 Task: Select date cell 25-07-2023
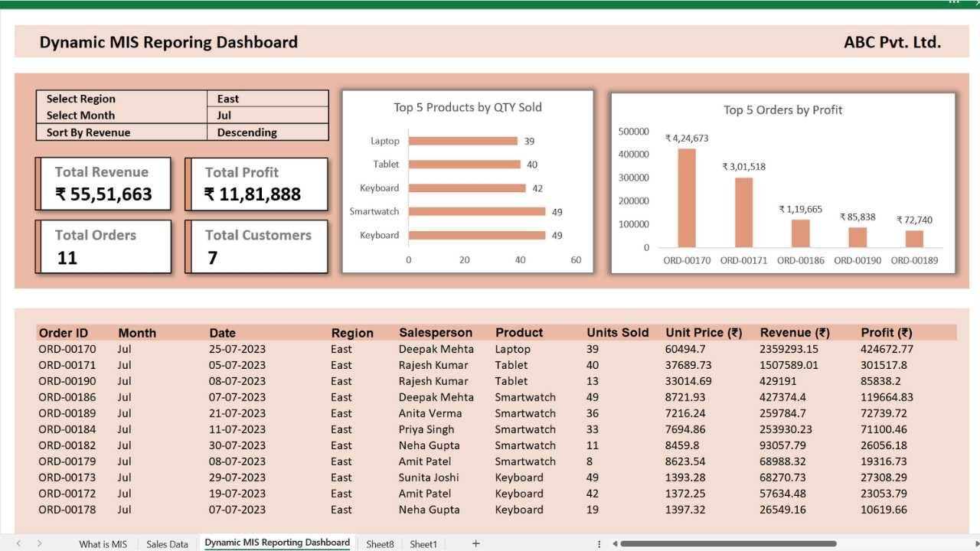click(237, 349)
